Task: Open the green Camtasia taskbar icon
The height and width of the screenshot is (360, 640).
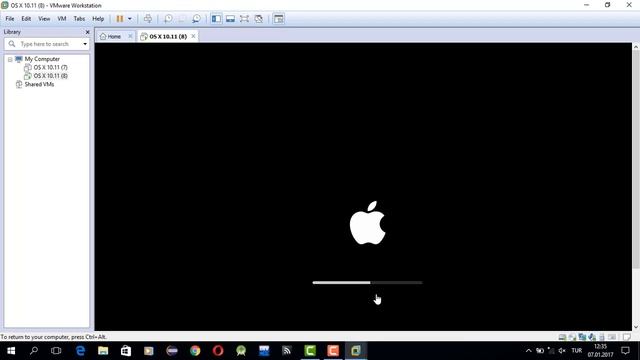Action: (x=310, y=351)
